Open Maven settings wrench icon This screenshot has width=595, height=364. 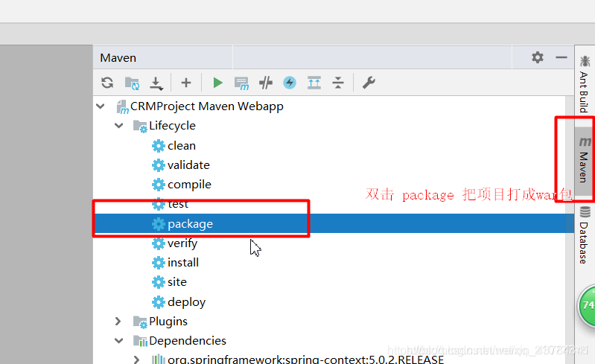pyautogui.click(x=369, y=83)
